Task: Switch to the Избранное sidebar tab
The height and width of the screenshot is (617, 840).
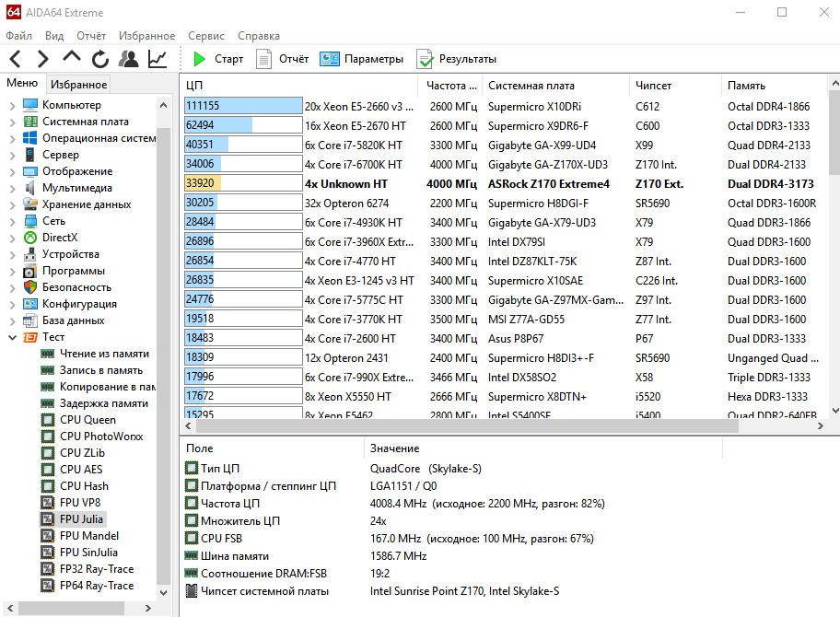Action: [79, 84]
